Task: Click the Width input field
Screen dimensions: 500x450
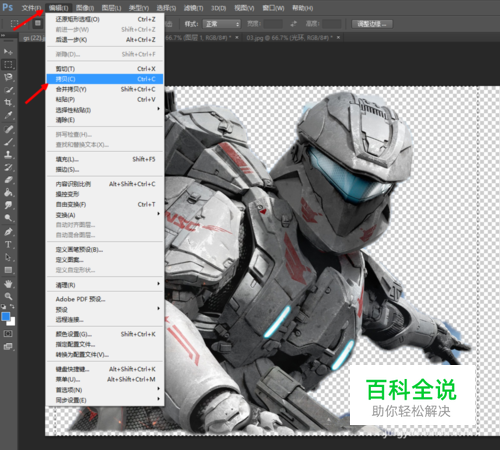Action: (273, 24)
